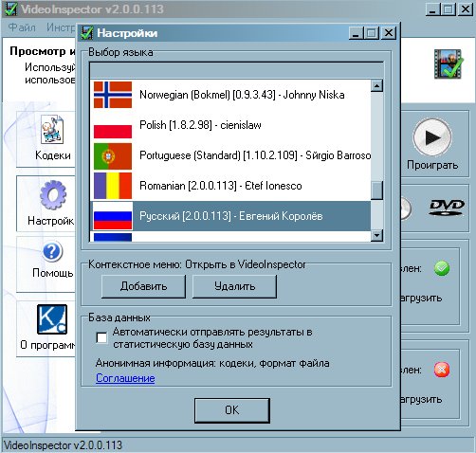Click the Добавить button
Viewport: 476px width, 453px height.
pyautogui.click(x=143, y=286)
